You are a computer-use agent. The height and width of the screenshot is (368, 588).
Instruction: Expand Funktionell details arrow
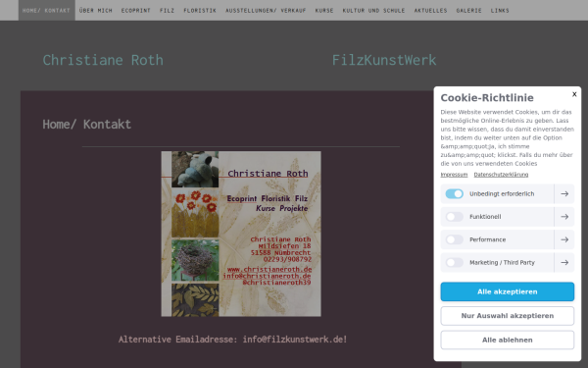(564, 217)
